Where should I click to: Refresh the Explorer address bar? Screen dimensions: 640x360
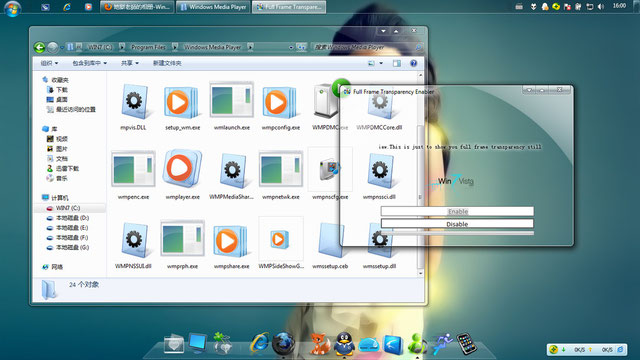pyautogui.click(x=301, y=47)
